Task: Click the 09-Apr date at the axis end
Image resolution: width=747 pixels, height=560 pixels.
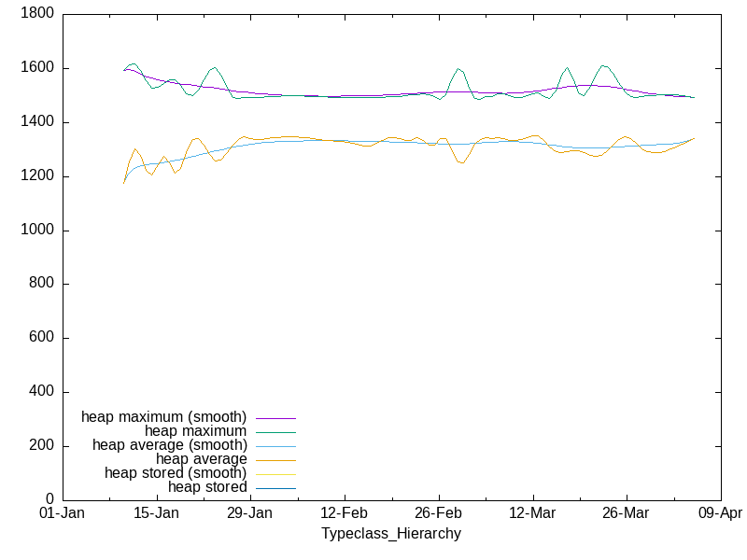Action: coord(719,514)
